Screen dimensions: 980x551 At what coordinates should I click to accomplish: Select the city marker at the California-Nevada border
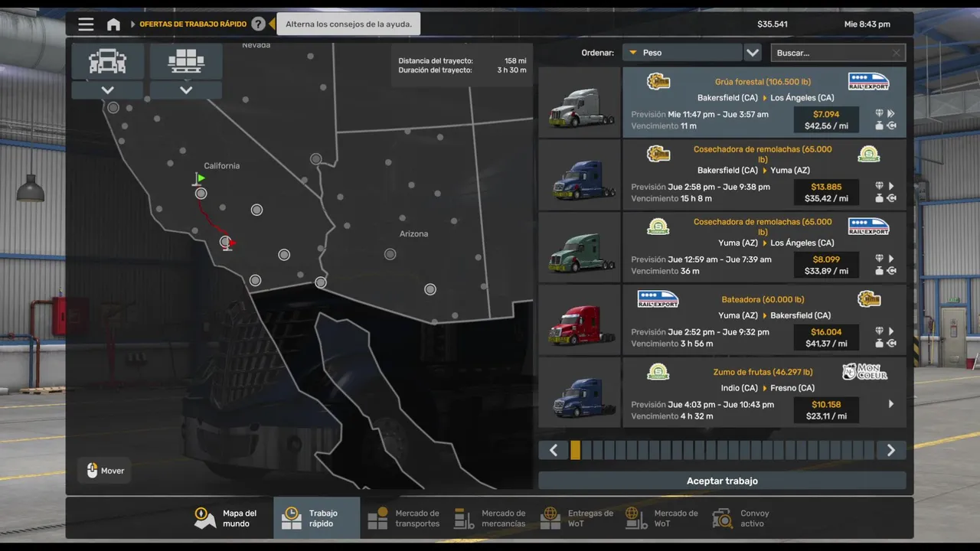(316, 159)
